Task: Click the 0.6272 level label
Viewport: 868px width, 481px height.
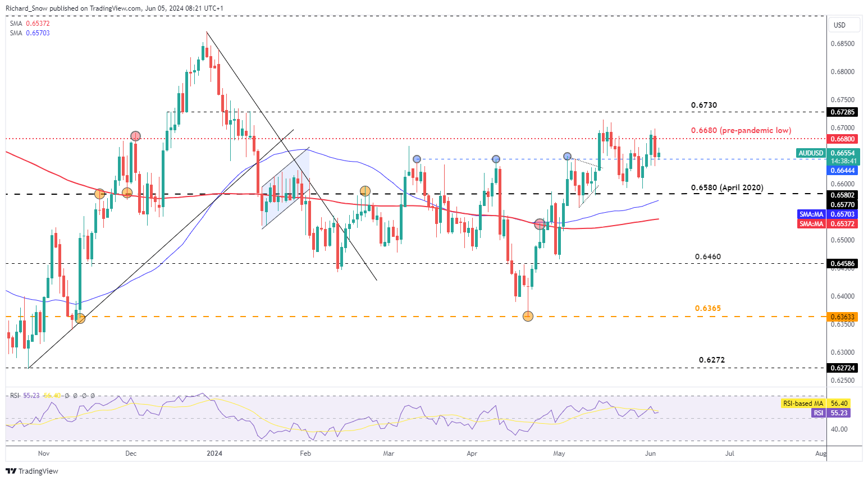Action: (711, 360)
